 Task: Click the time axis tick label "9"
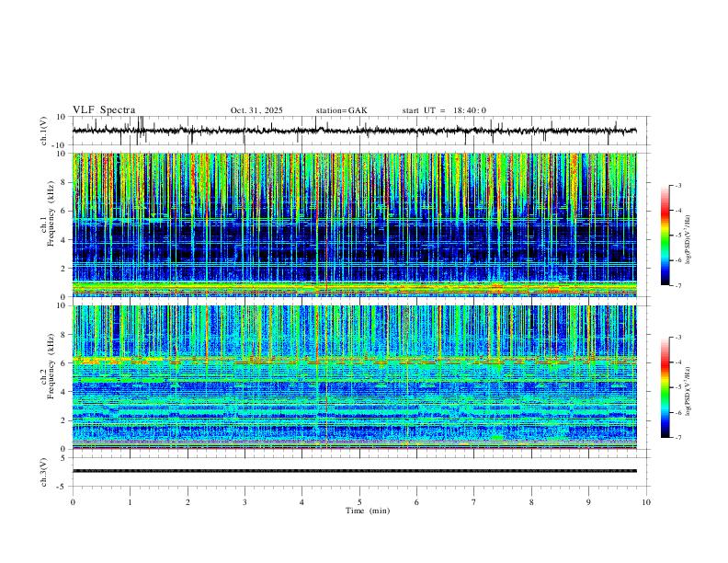[x=588, y=502]
